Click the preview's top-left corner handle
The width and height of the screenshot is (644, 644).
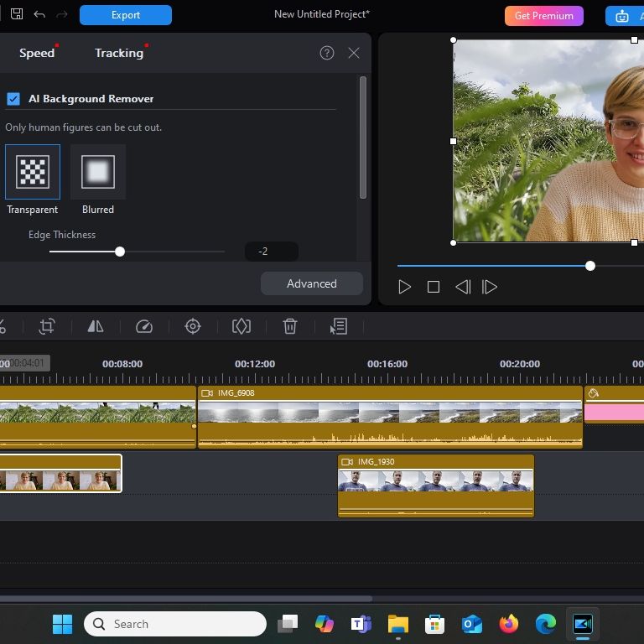(453, 40)
